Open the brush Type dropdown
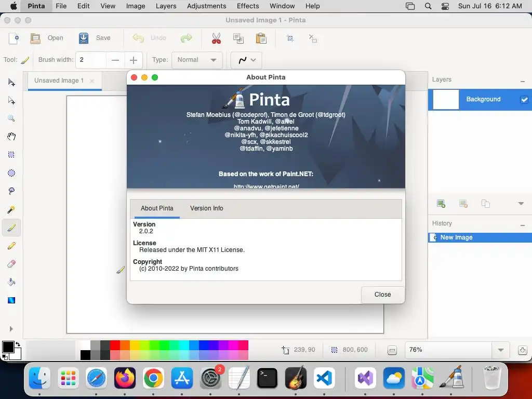This screenshot has width=532, height=399. (x=197, y=60)
